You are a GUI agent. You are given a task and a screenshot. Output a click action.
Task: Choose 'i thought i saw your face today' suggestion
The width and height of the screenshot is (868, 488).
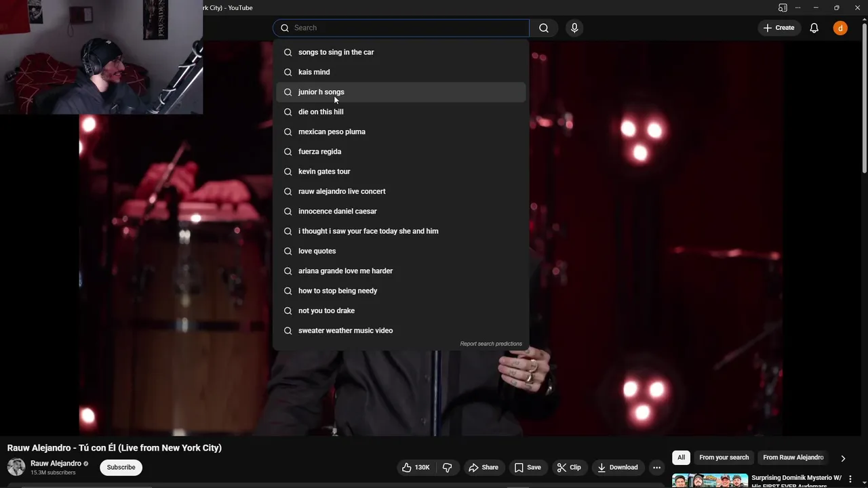coord(401,231)
